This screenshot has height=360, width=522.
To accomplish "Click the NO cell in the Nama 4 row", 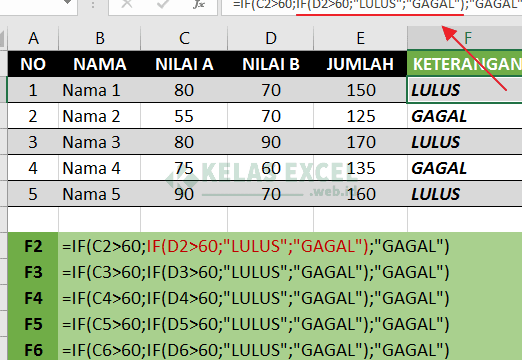I will click(x=33, y=168).
